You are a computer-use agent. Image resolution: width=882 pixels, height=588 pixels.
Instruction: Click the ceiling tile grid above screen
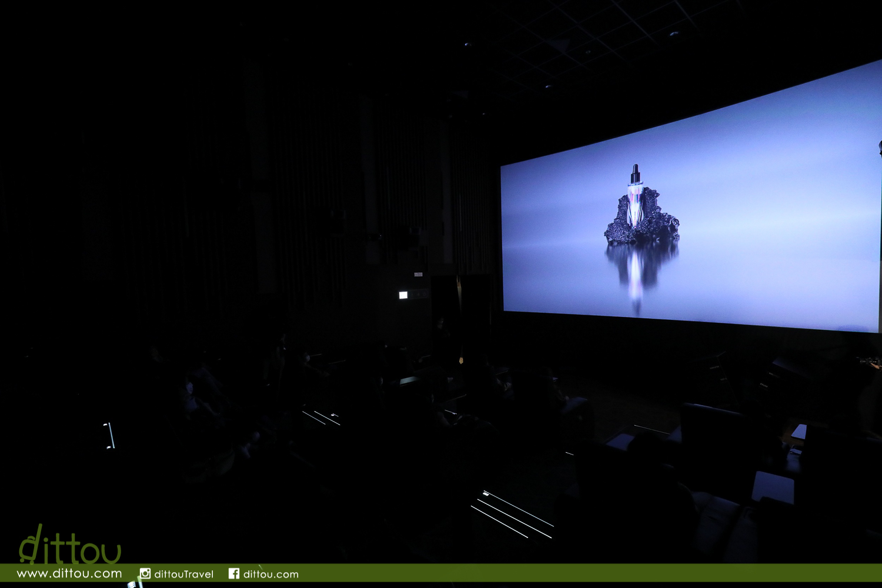point(588,41)
